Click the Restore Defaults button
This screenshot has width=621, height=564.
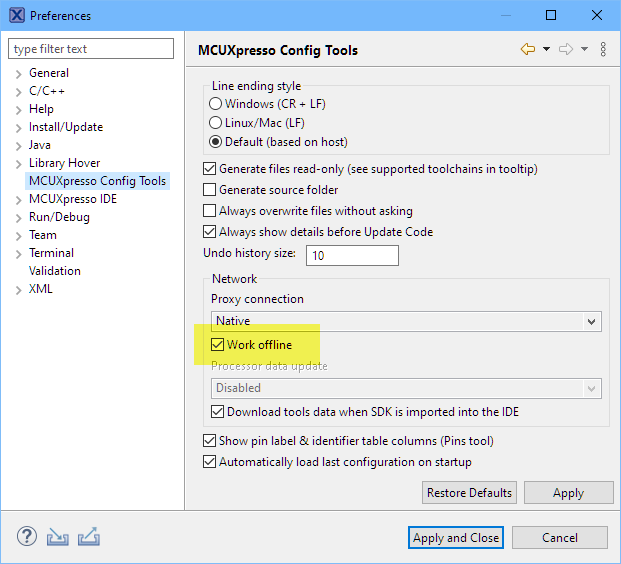coord(469,493)
